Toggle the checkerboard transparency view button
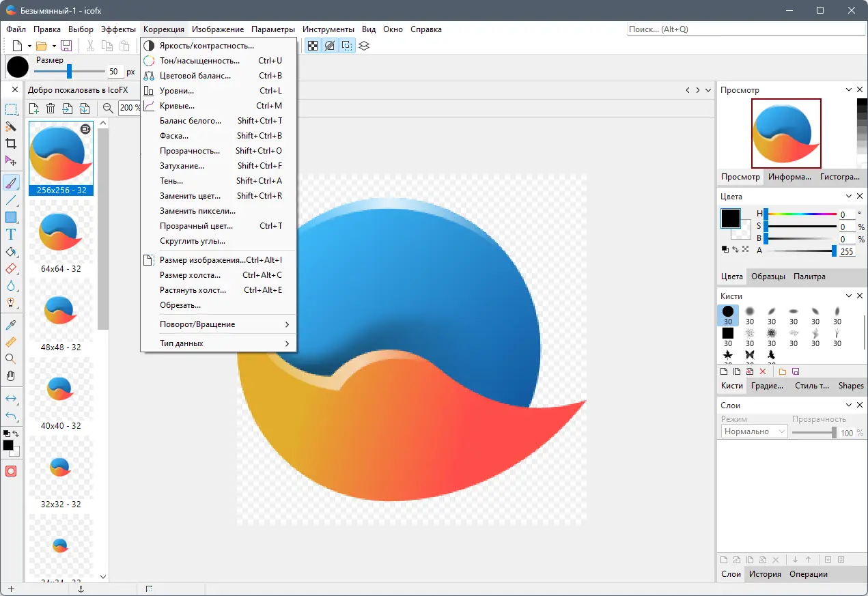The height and width of the screenshot is (596, 868). click(x=313, y=46)
